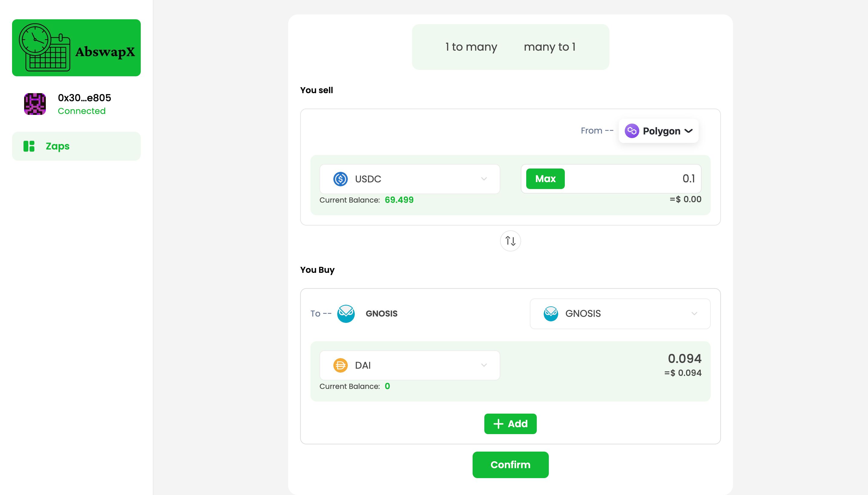This screenshot has height=495, width=868.
Task: Click the USDC token icon
Action: (340, 178)
